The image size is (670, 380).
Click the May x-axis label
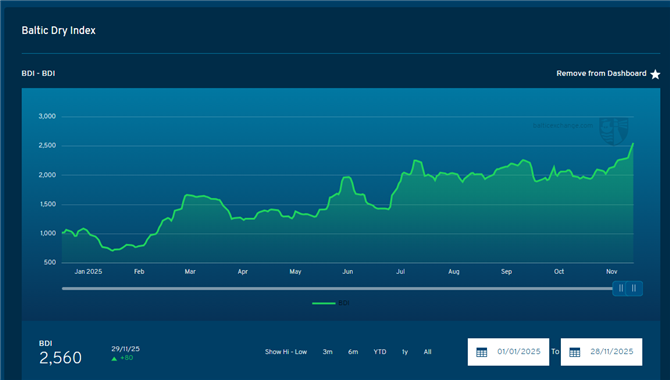295,271
